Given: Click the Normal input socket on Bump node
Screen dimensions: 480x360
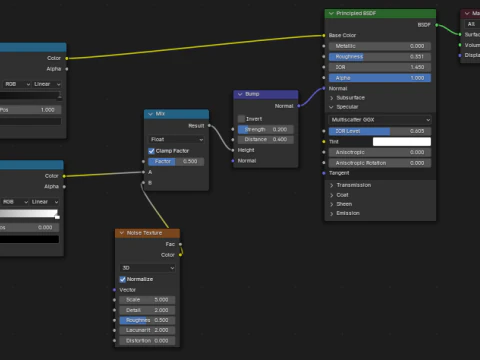Looking at the screenshot, I should click(233, 161).
